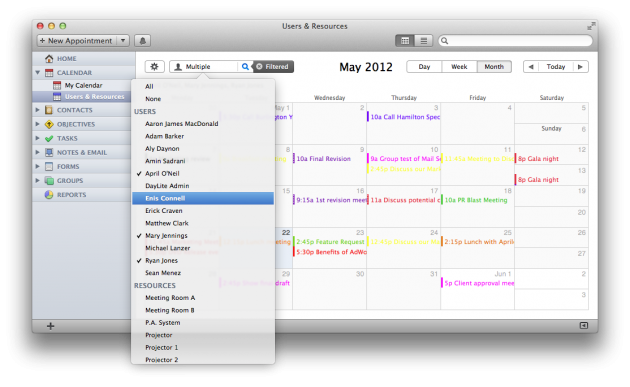Viewport: 630px width, 387px height.
Task: Open the Home section icon
Action: tap(49, 59)
